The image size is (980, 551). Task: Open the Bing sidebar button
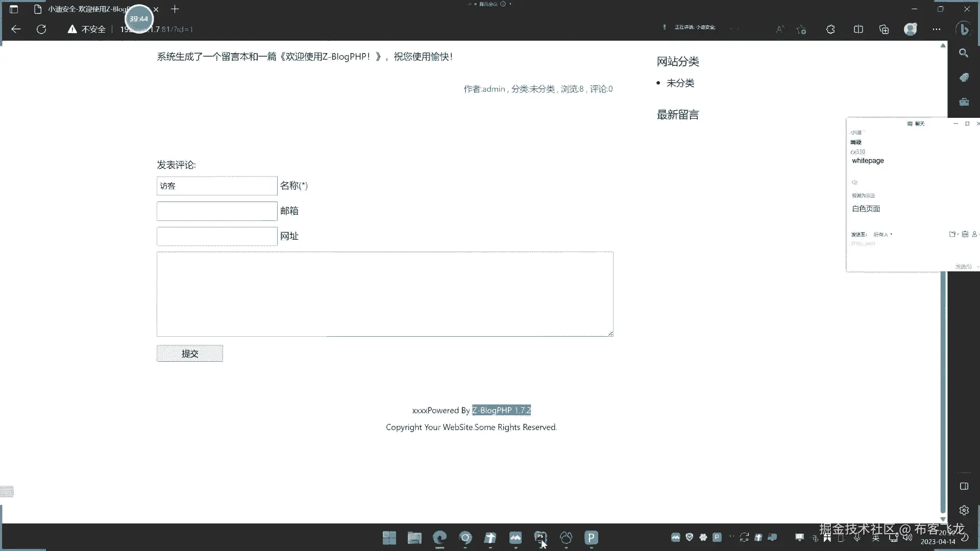coord(964,29)
